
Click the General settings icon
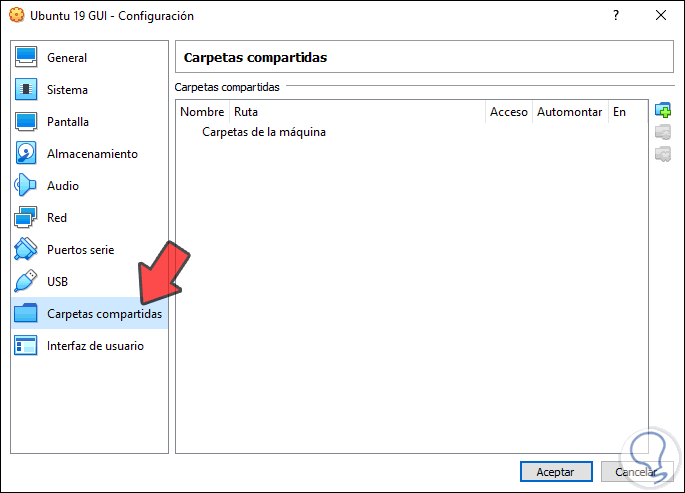point(26,58)
